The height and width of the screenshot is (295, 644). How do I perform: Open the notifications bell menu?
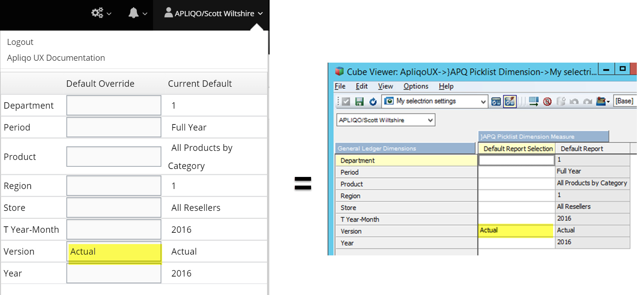pyautogui.click(x=137, y=13)
